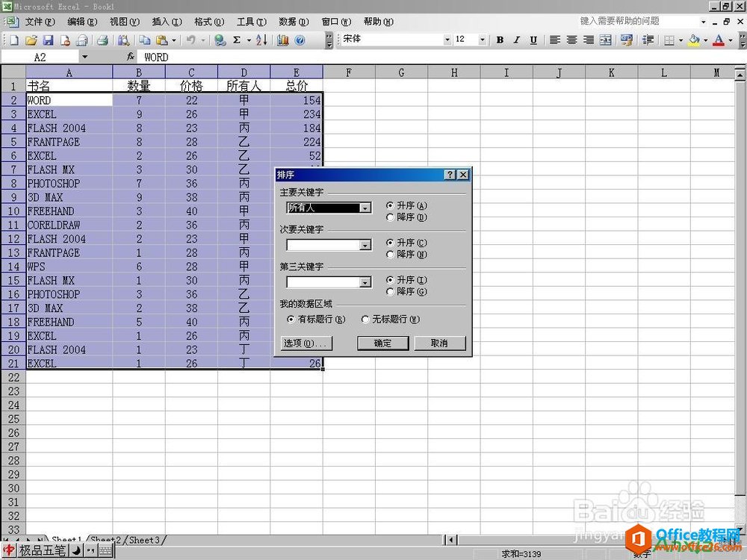The width and height of the screenshot is (747, 560).
Task: Click the Permission document icon
Action: point(65,40)
